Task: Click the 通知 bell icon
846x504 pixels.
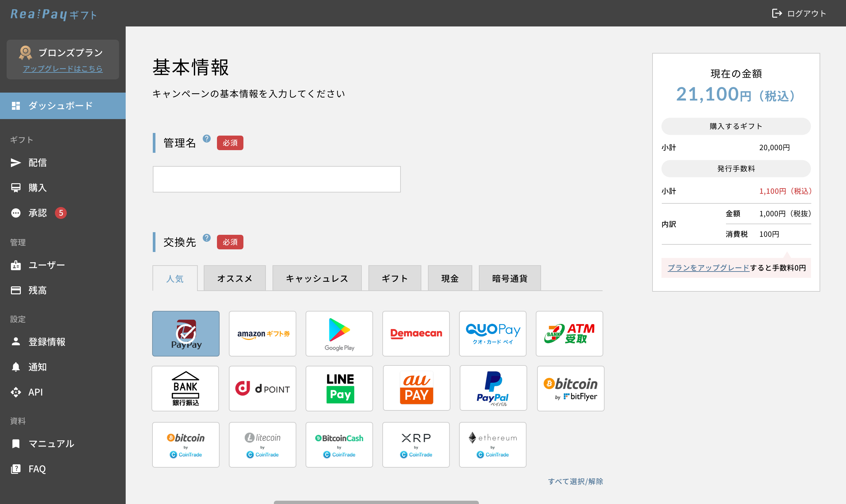Action: [x=16, y=367]
